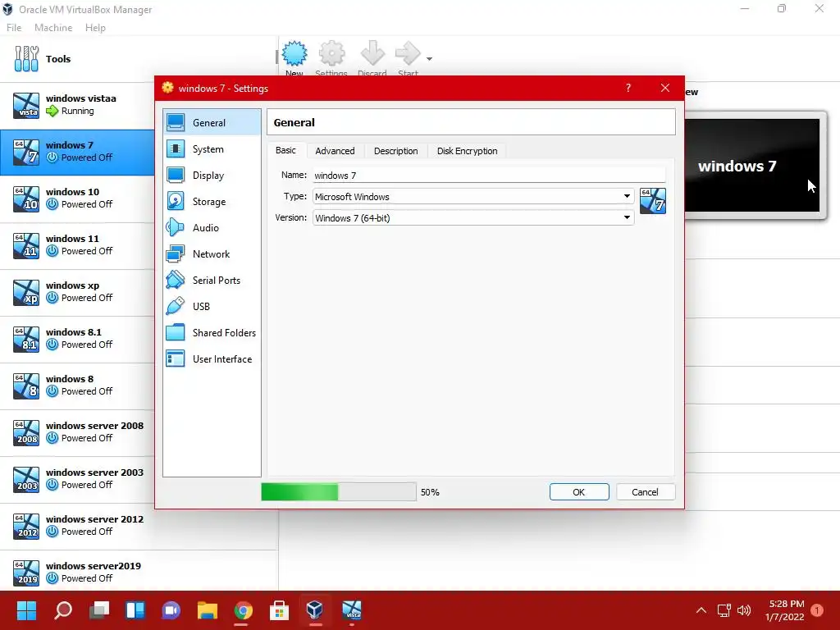Open the Type dropdown
Image resolution: width=840 pixels, height=630 pixels.
473,197
